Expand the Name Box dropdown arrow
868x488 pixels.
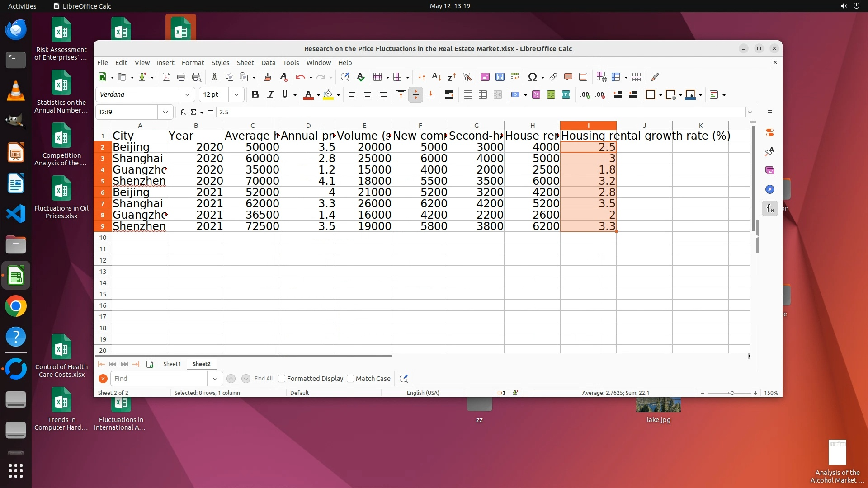(x=165, y=112)
